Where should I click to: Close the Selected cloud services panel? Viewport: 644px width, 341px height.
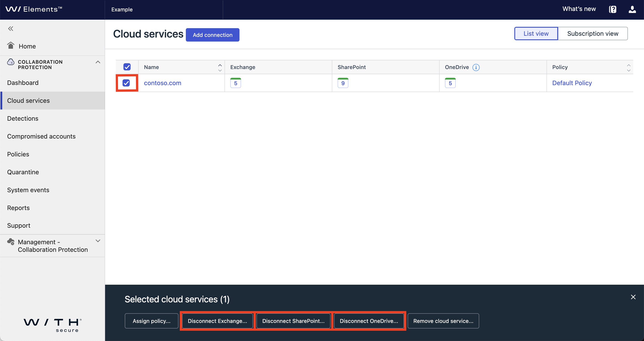click(x=633, y=297)
